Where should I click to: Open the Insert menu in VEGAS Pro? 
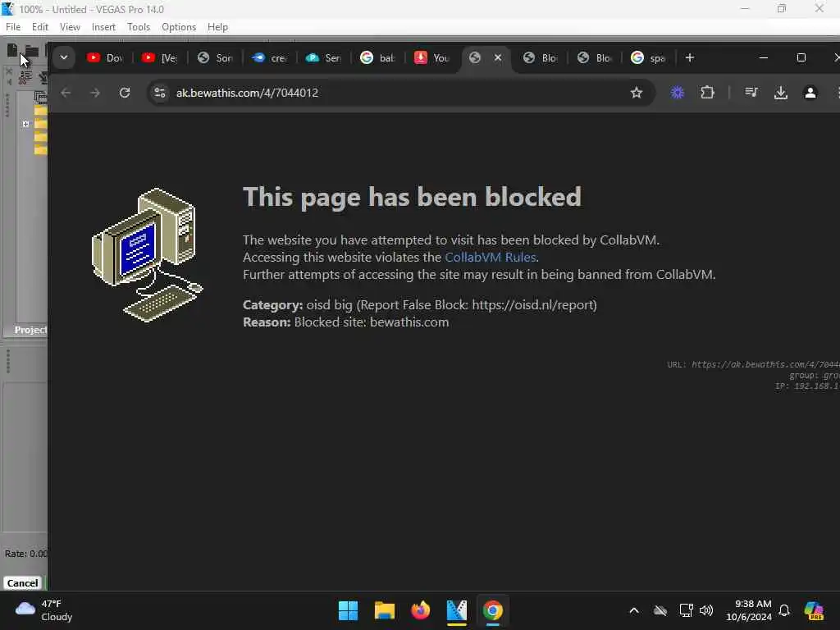tap(103, 27)
